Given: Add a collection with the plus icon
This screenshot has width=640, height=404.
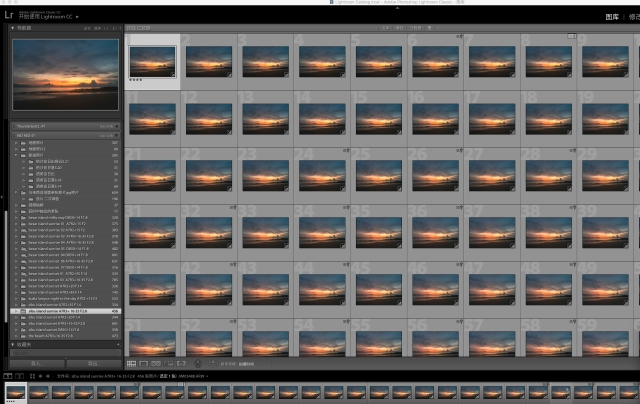Looking at the screenshot, I should click(120, 344).
